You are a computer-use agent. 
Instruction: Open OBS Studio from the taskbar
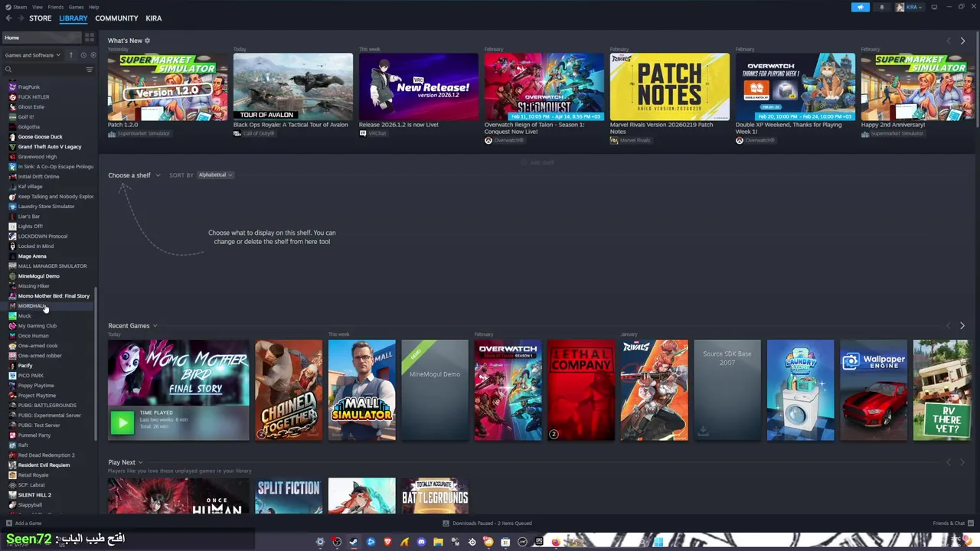(337, 542)
